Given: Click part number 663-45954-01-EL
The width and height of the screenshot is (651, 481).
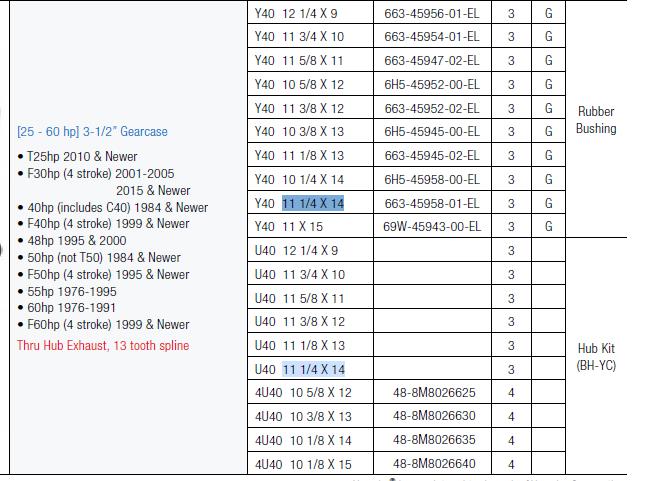Looking at the screenshot, I should pos(431,37).
